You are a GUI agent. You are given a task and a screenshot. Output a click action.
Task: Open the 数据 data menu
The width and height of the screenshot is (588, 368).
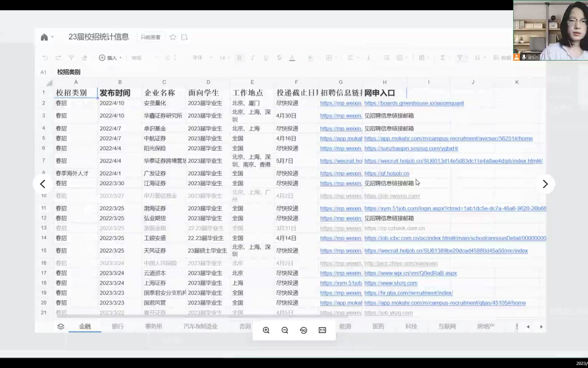click(503, 58)
